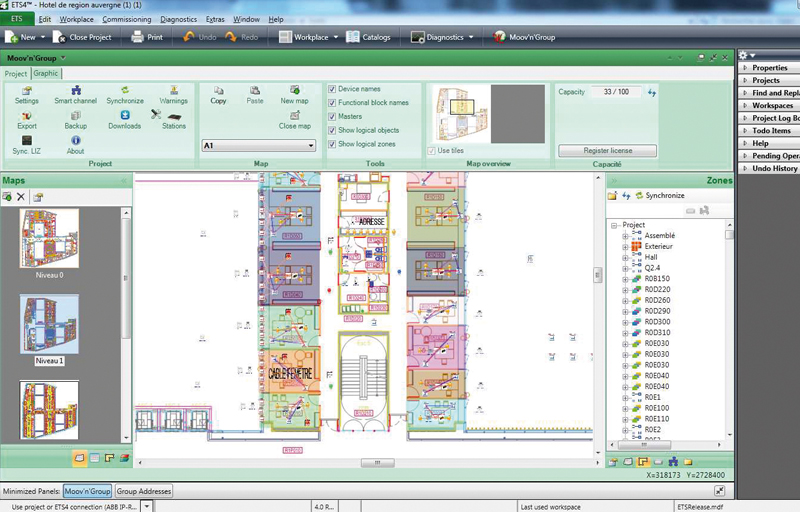Click the Sync. LIZ icon
The width and height of the screenshot is (800, 512).
(x=27, y=145)
